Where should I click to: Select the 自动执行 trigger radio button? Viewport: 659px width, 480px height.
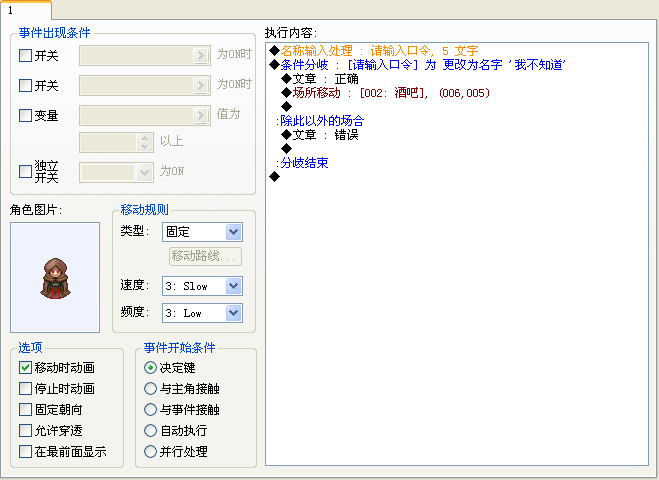click(150, 430)
